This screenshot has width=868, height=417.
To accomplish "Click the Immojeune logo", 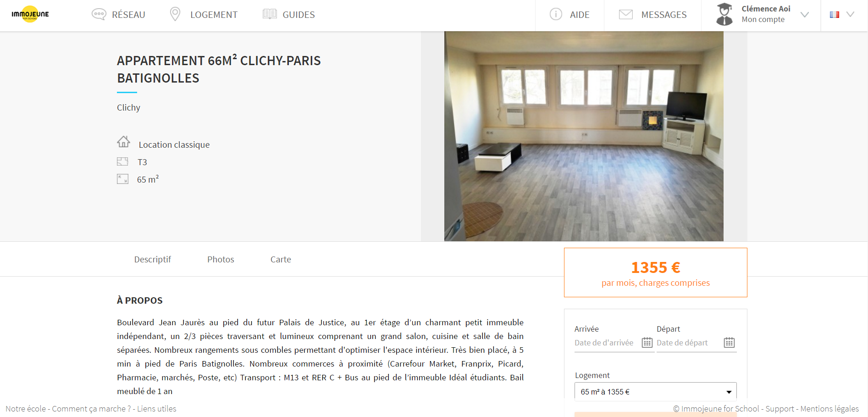I will pos(30,14).
